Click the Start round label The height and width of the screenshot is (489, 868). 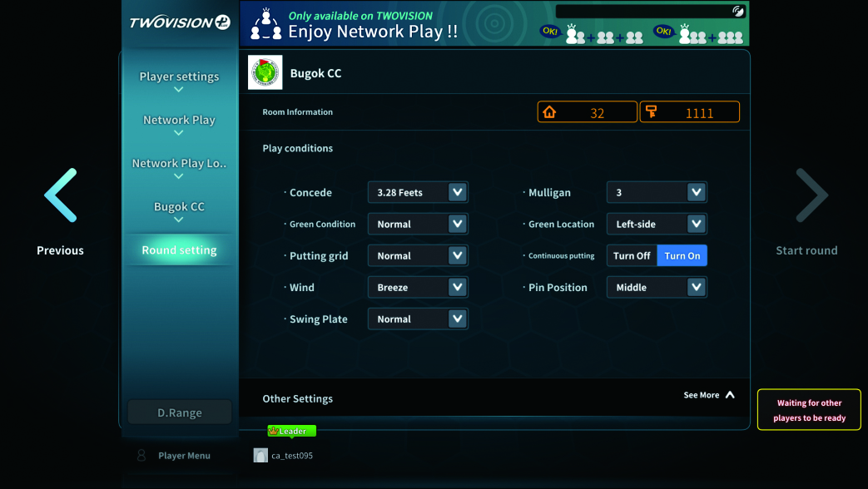[x=806, y=250]
